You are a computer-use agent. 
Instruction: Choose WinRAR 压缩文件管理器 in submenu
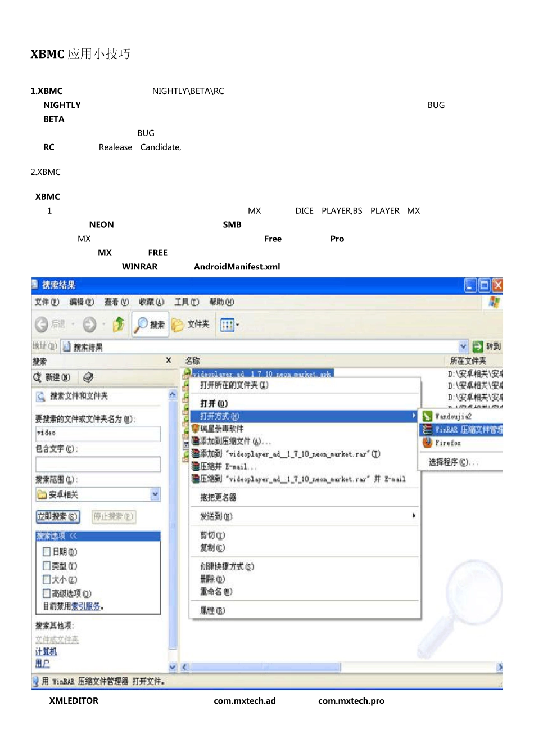point(462,430)
